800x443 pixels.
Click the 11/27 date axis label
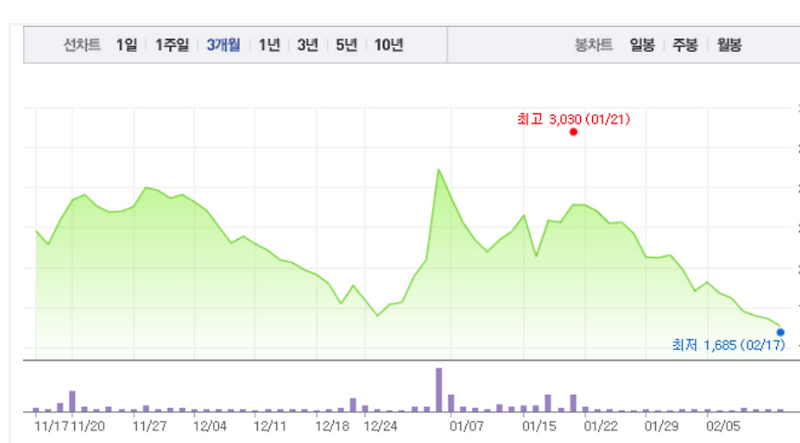click(x=149, y=426)
